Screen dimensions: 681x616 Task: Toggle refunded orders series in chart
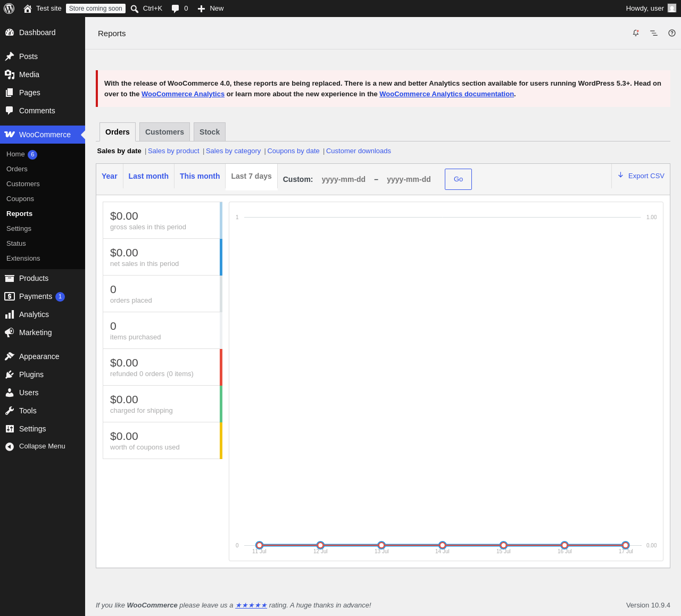(x=162, y=367)
